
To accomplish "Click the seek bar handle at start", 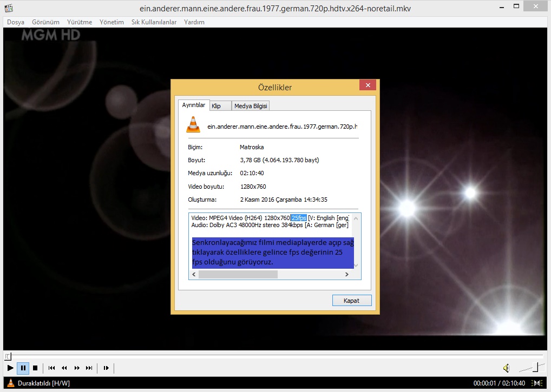I will pyautogui.click(x=8, y=356).
